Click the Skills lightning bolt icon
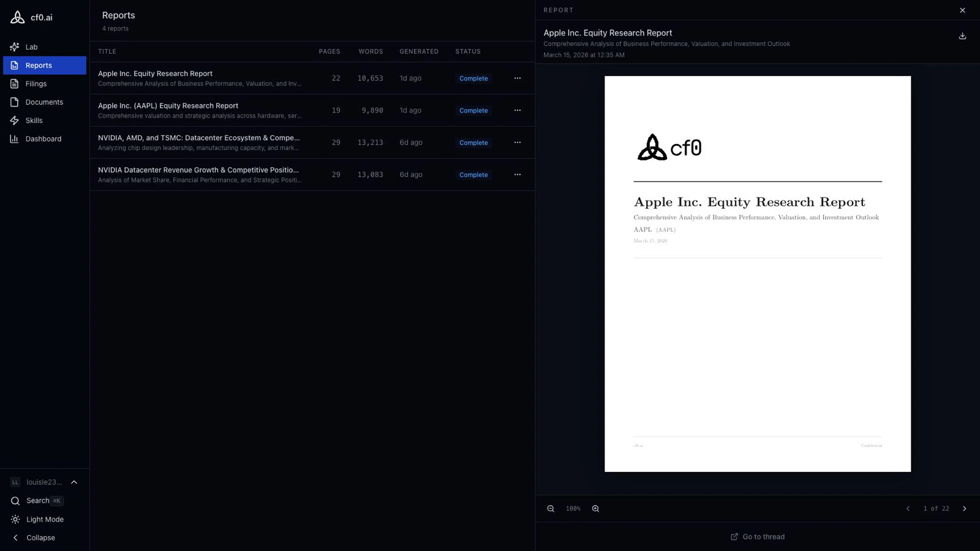 coord(15,121)
